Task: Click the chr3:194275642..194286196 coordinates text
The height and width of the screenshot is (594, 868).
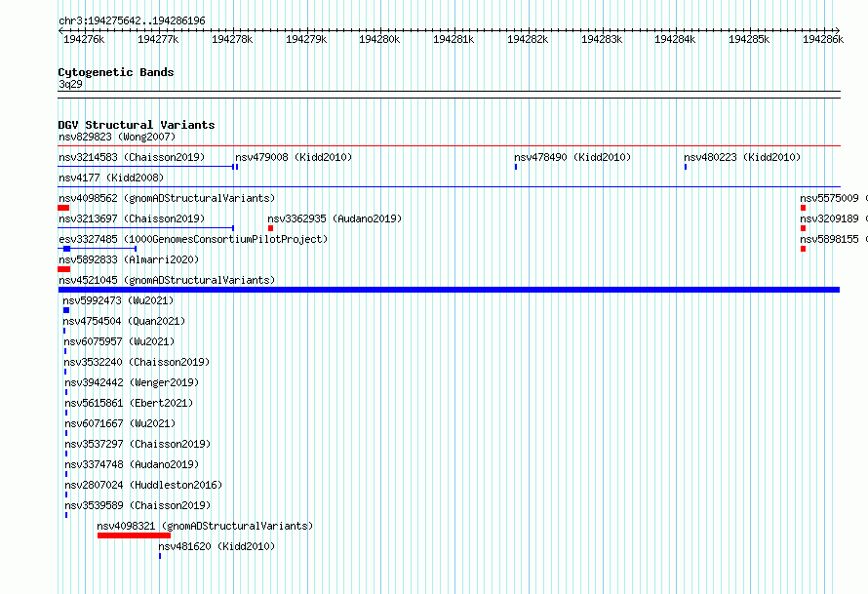Action: click(132, 20)
